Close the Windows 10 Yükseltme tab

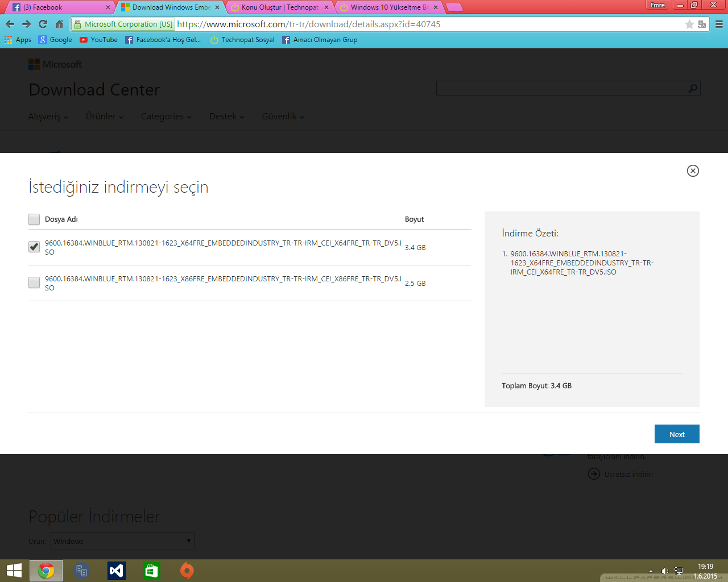tap(436, 7)
